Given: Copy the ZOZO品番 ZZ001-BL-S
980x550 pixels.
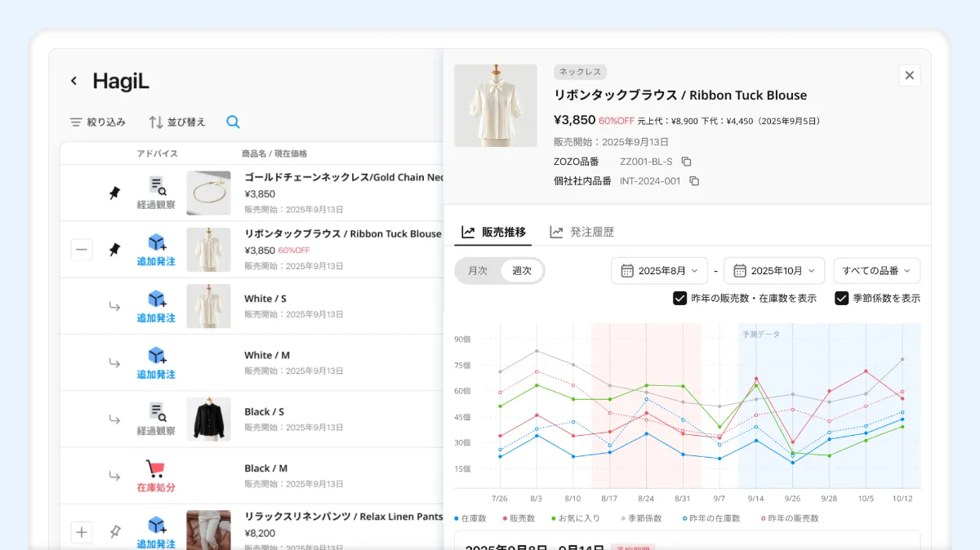Looking at the screenshot, I should click(x=686, y=162).
